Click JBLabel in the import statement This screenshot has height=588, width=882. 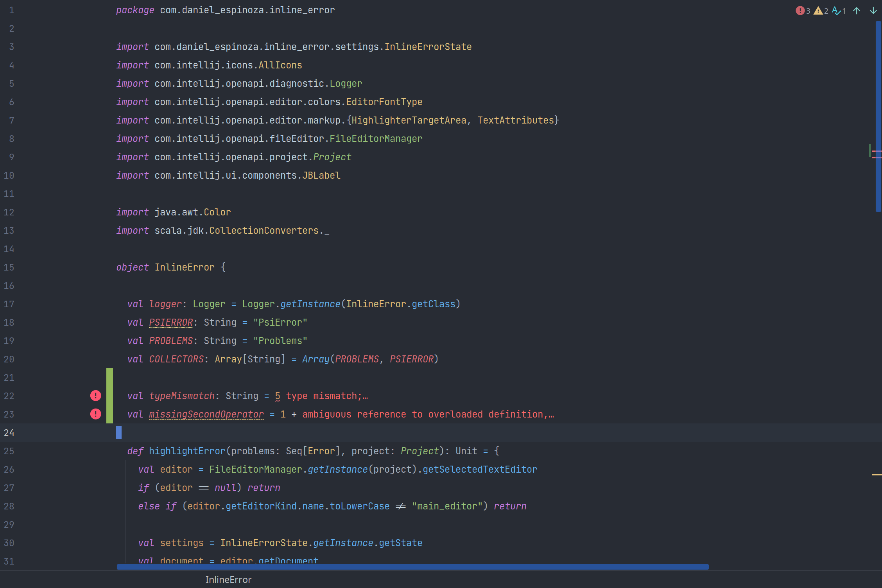321,176
